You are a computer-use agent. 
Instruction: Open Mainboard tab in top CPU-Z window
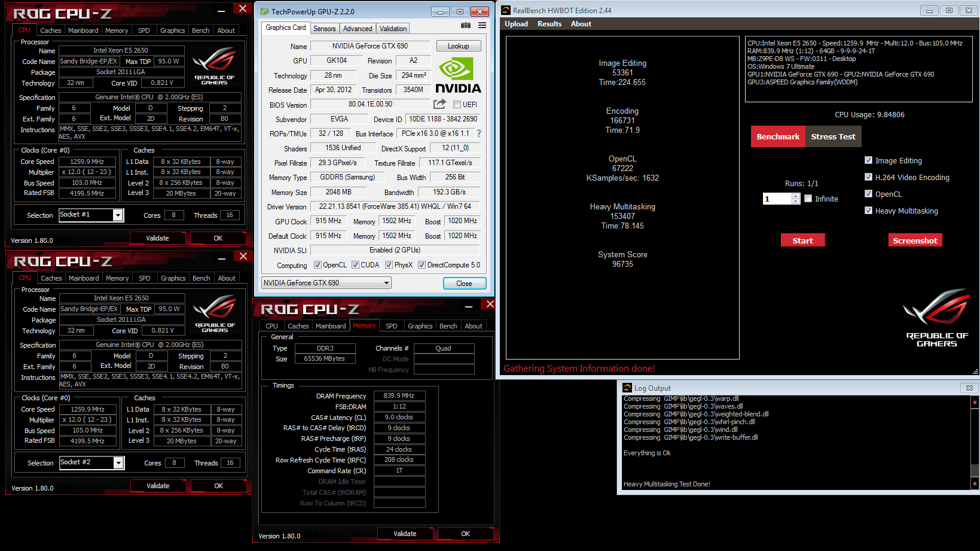(83, 31)
